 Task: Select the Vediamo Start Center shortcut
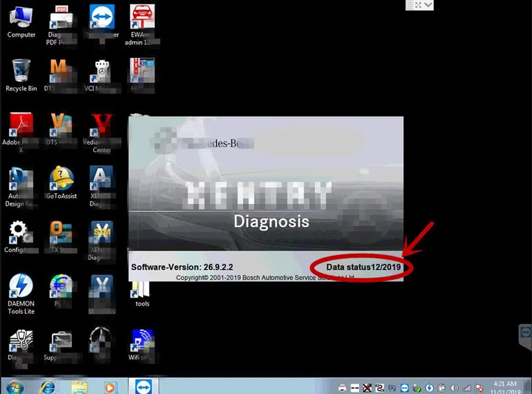tap(102, 133)
